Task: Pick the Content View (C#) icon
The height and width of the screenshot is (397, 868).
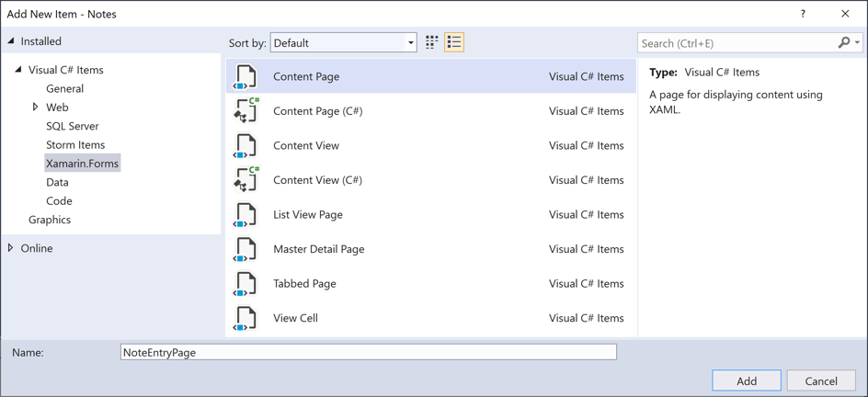Action: click(246, 180)
